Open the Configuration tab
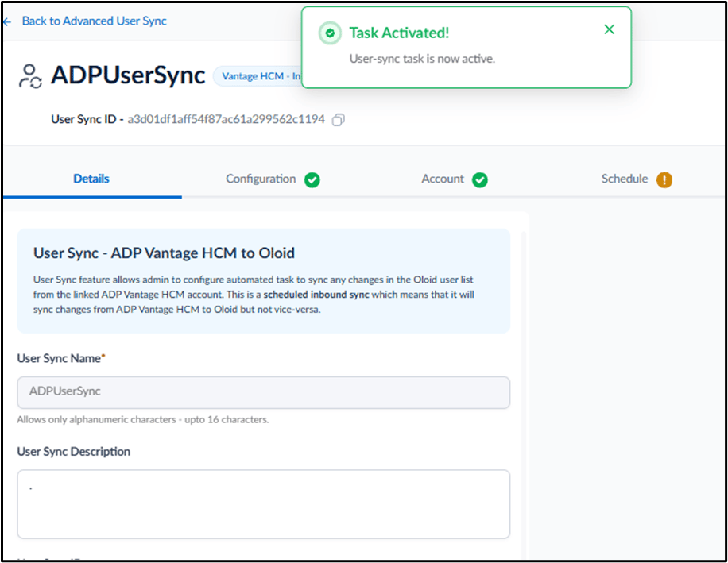This screenshot has height=563, width=728. (x=261, y=179)
